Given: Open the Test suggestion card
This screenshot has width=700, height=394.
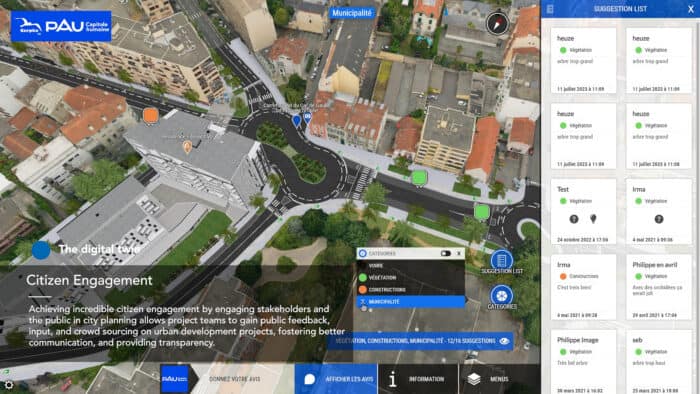Looking at the screenshot, I should [x=583, y=212].
